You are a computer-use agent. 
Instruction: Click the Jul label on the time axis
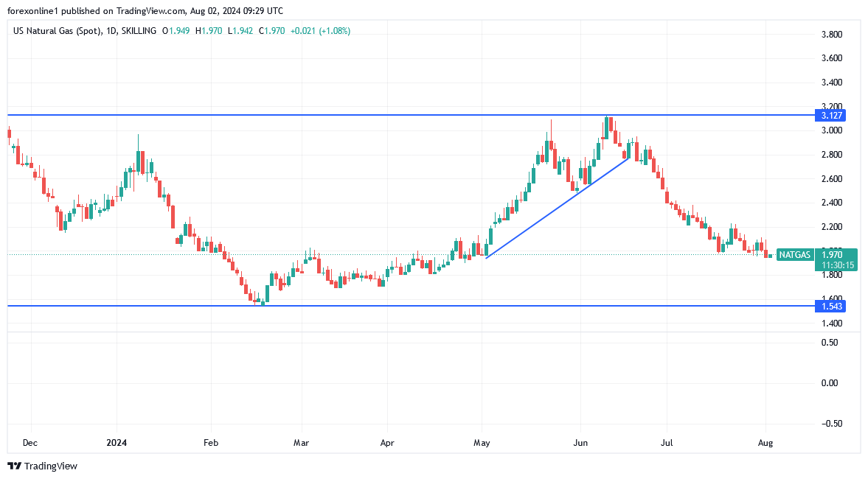[667, 443]
